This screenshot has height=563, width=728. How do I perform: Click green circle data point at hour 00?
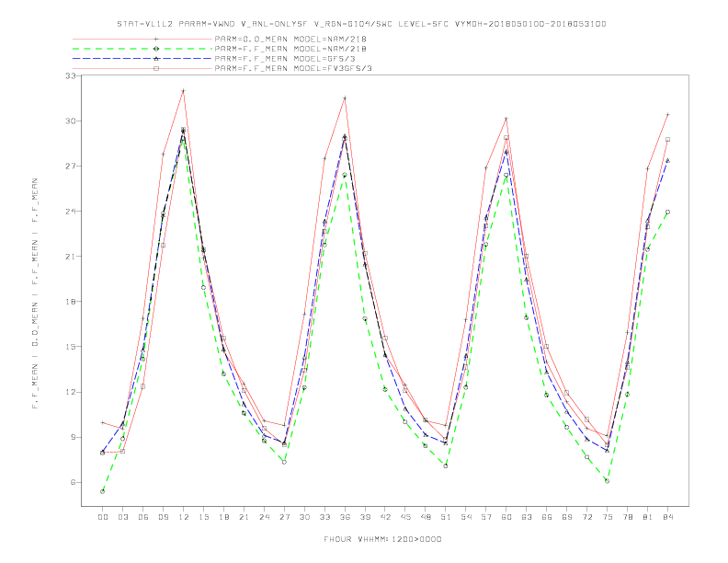click(x=103, y=491)
